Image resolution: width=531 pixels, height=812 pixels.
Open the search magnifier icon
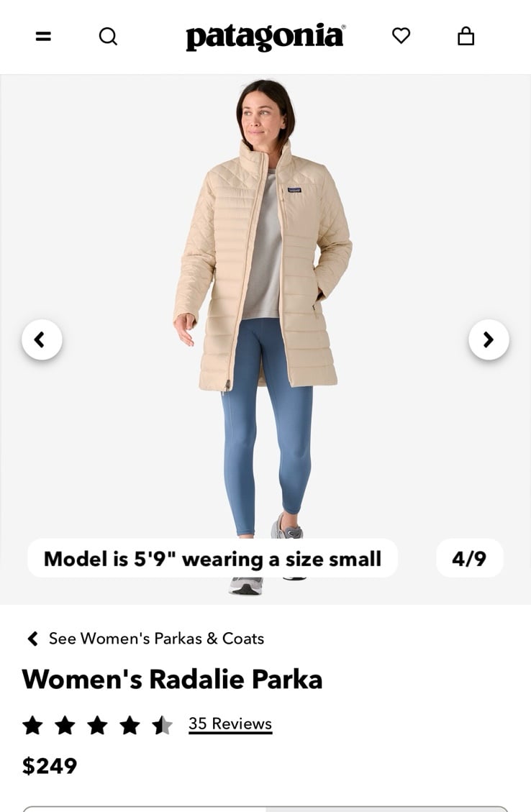(x=108, y=36)
